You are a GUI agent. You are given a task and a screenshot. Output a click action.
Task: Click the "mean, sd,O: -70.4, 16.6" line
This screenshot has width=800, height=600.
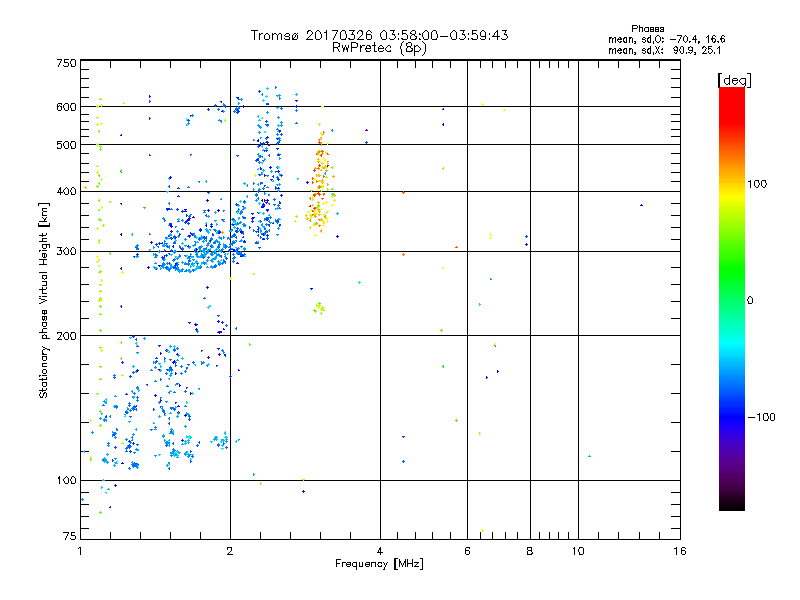click(666, 39)
